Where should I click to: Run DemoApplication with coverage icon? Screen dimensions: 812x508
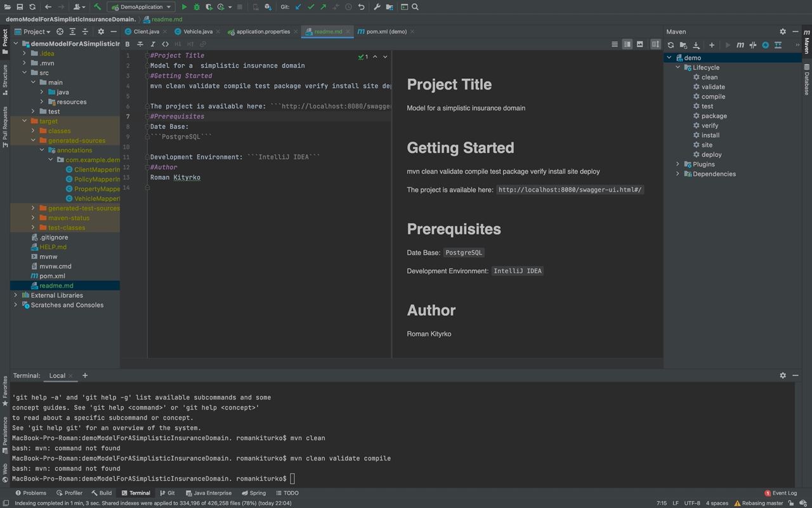click(x=209, y=7)
